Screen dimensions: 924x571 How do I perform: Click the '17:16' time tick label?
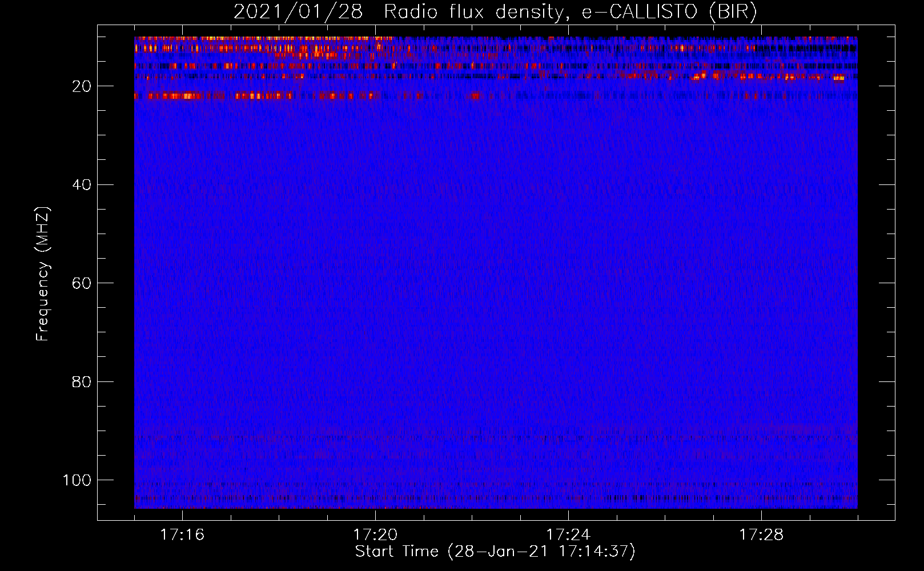coord(182,535)
